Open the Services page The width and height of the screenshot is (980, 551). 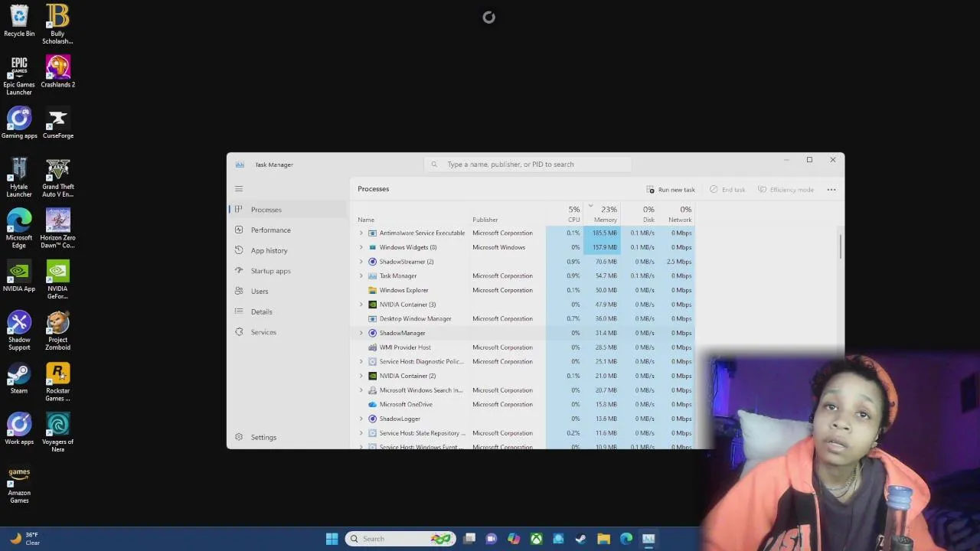[288, 332]
